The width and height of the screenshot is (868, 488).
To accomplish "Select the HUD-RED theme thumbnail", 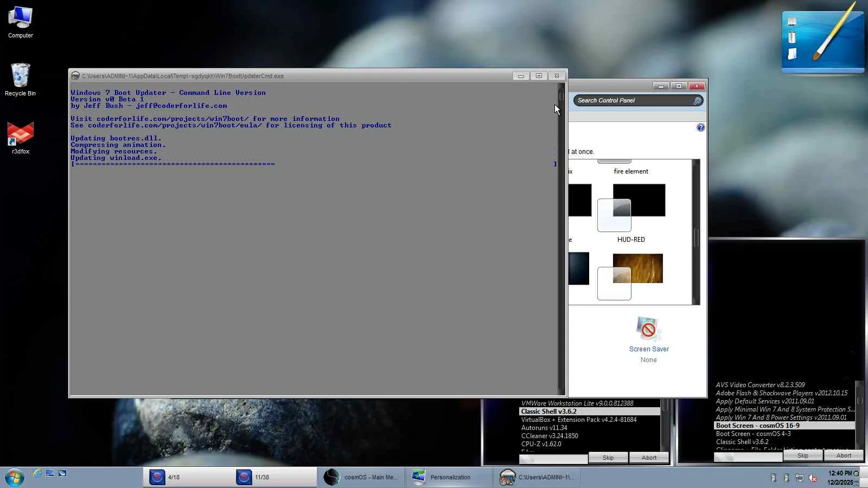I will click(631, 208).
